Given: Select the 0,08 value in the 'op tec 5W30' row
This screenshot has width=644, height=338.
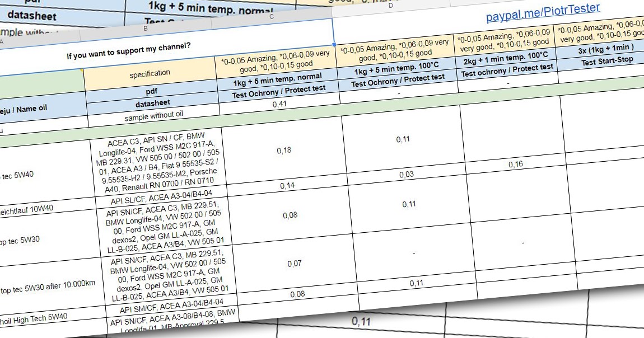Looking at the screenshot, I should click(x=290, y=215).
